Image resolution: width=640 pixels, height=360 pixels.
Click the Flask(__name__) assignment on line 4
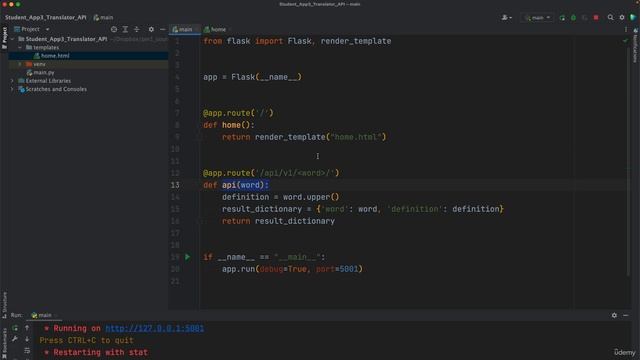pyautogui.click(x=252, y=77)
